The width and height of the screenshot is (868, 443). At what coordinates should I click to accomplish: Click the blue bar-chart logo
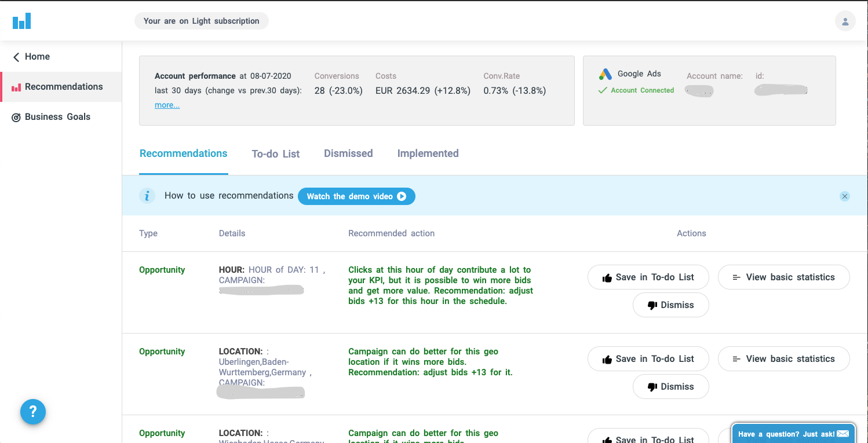pos(21,21)
